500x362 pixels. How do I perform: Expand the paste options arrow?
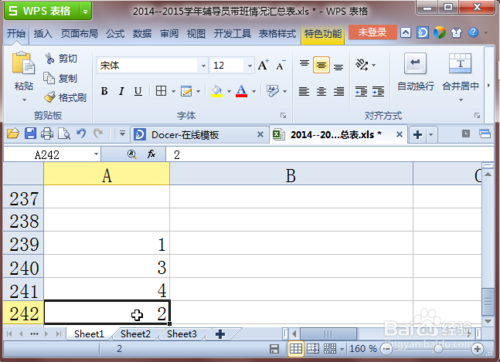(24, 100)
